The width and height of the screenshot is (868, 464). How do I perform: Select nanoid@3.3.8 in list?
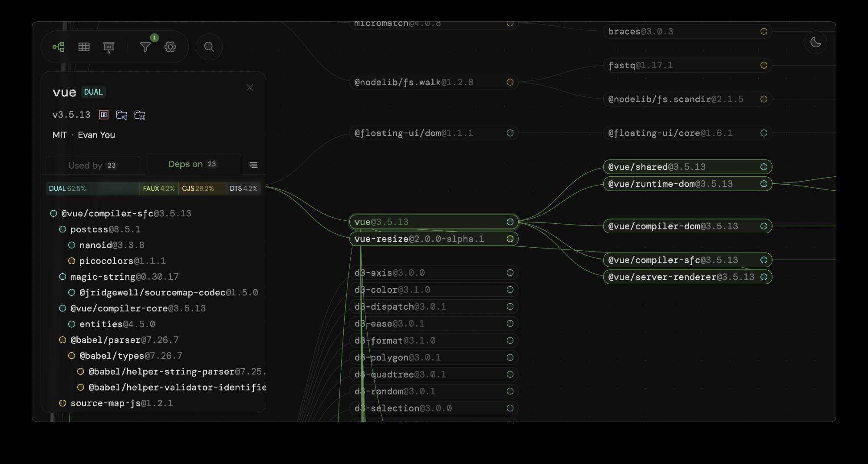coord(112,245)
